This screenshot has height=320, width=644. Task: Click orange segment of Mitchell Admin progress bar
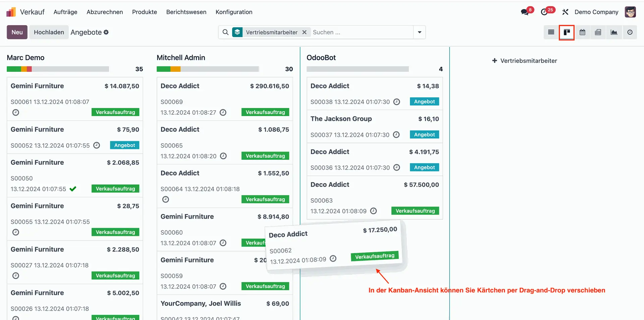coord(175,69)
